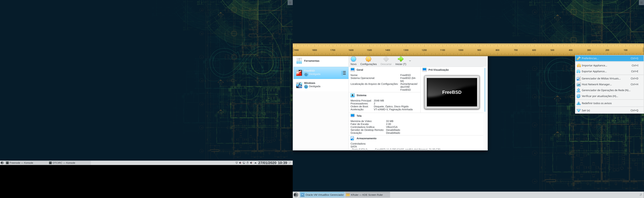Click Armazenamento section disk icon
The width and height of the screenshot is (644, 198).
tap(352, 138)
